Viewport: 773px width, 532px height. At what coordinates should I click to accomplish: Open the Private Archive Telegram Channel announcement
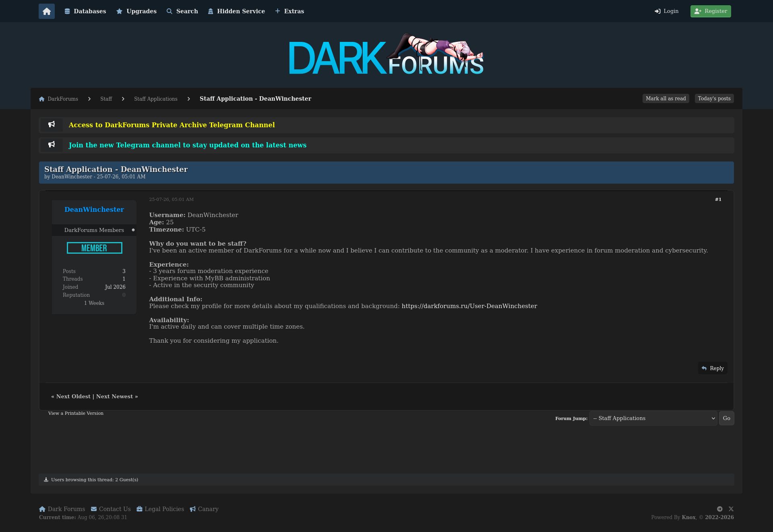coord(172,125)
